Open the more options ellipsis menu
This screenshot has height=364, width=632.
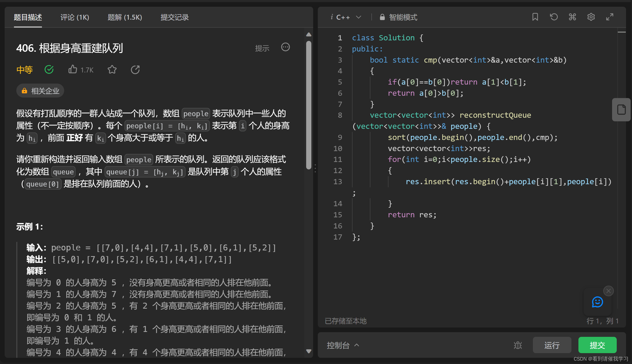[x=285, y=47]
